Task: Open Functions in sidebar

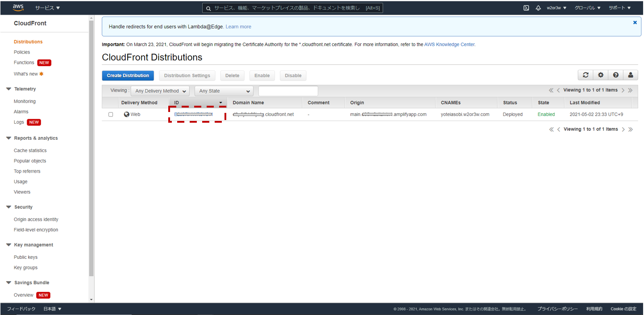Action: 24,63
